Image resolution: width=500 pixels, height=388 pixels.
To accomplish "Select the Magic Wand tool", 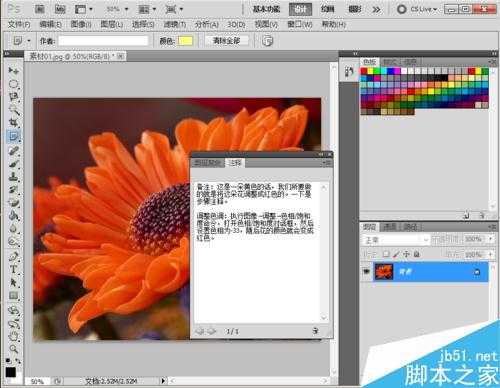I will (13, 110).
